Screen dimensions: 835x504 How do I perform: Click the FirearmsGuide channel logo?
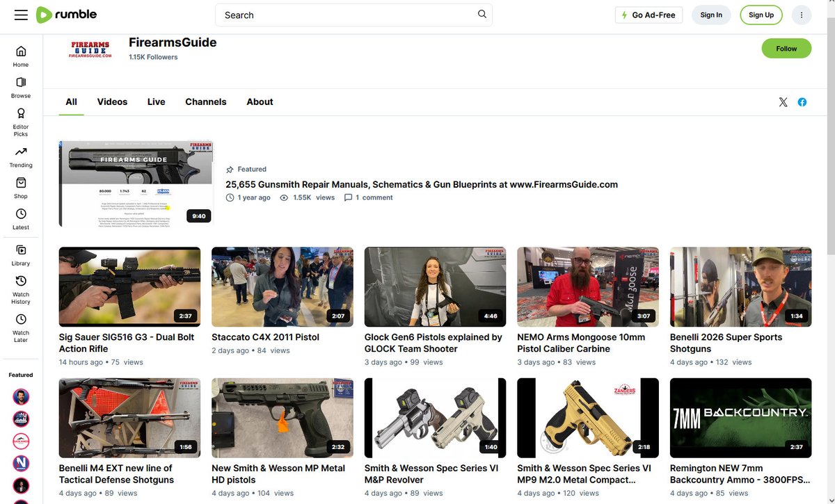[x=90, y=49]
